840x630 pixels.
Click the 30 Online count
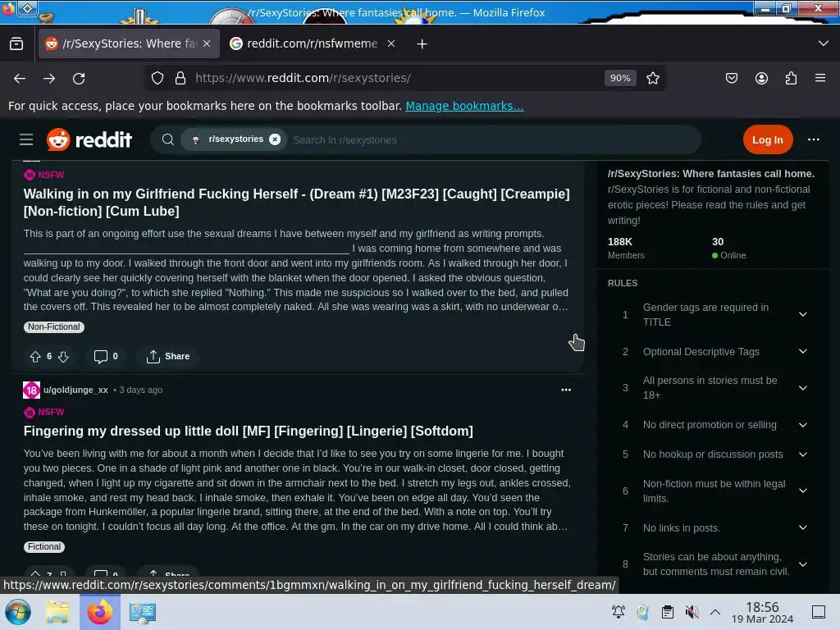pos(728,248)
